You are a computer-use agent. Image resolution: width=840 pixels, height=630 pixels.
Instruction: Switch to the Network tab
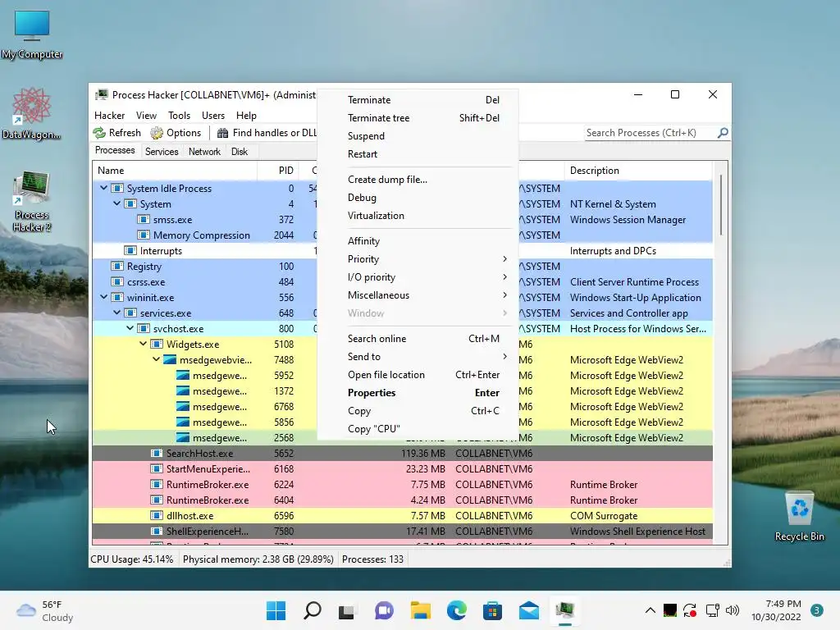204,152
